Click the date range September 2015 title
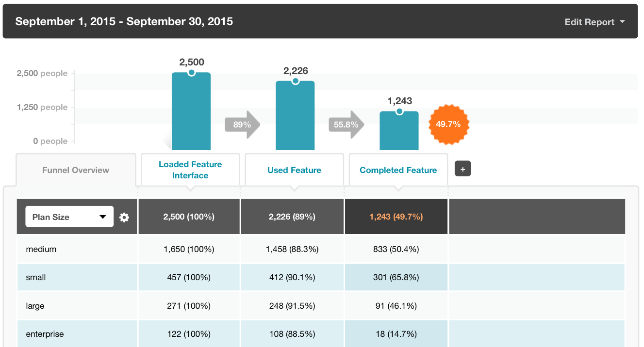This screenshot has width=644, height=347. pyautogui.click(x=124, y=21)
